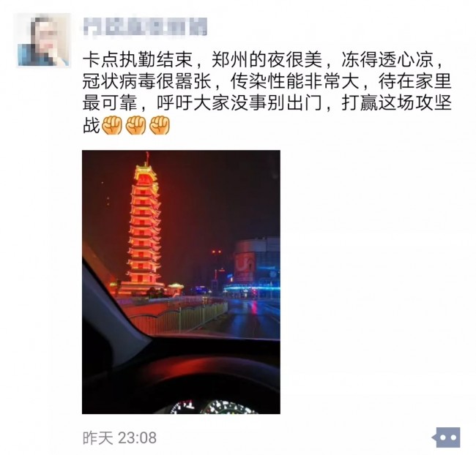Open the night photo of the pagoda
This screenshot has width=476, height=455.
pos(181,282)
